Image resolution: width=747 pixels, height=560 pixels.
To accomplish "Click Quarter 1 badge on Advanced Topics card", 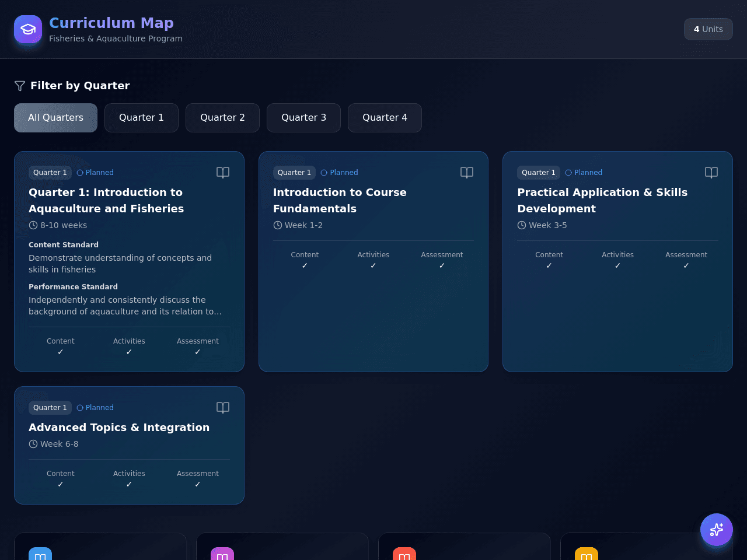I will pos(50,408).
